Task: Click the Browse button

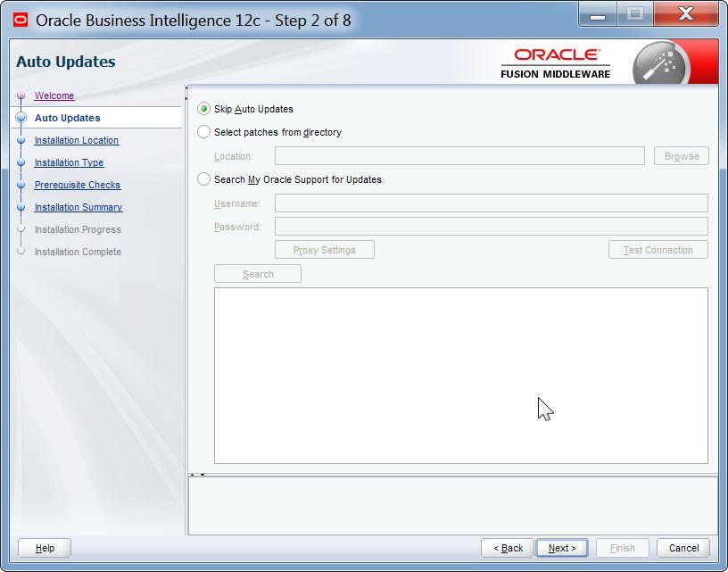Action: point(682,156)
